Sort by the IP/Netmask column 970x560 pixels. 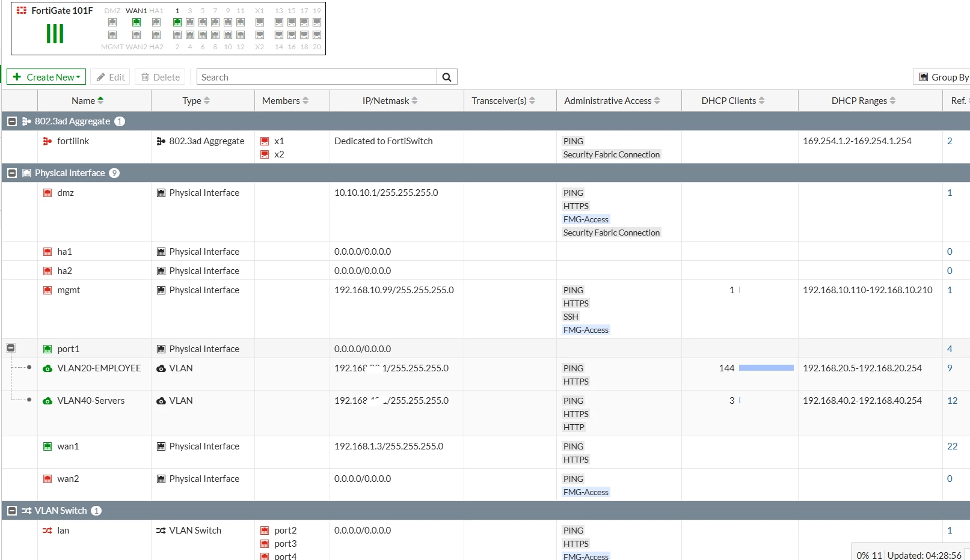coord(390,101)
